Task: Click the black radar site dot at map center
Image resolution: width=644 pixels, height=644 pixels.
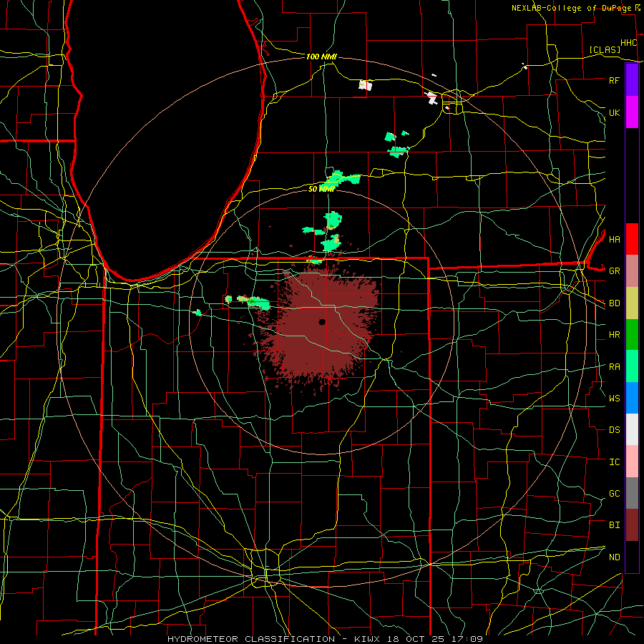Action: [x=322, y=322]
